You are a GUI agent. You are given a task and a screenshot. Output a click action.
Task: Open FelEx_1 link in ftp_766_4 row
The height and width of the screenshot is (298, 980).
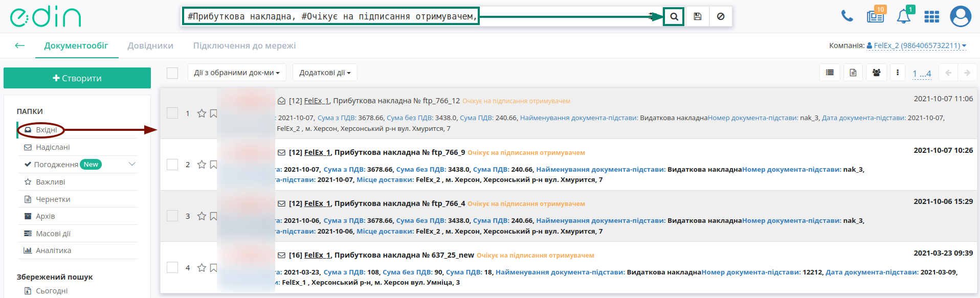click(317, 203)
